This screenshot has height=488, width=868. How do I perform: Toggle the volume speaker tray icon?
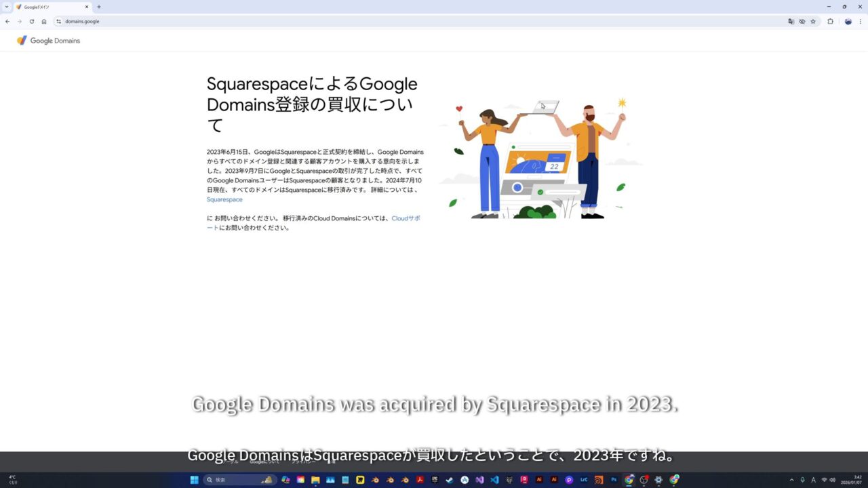click(x=833, y=480)
